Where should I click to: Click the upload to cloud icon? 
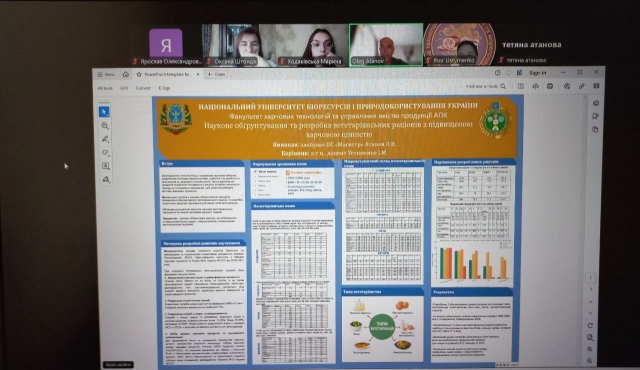click(x=536, y=86)
